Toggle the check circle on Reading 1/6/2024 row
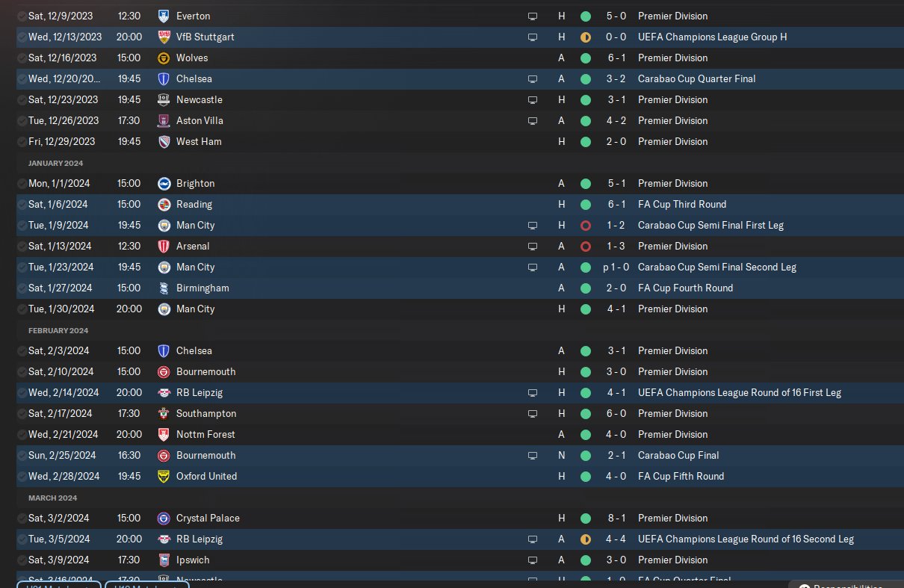This screenshot has height=588, width=904. click(22, 204)
